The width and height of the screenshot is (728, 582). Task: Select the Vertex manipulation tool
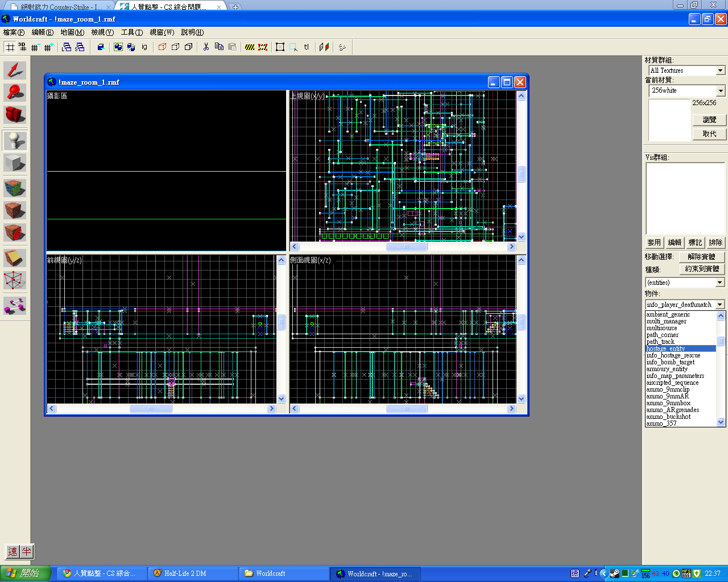pyautogui.click(x=15, y=280)
